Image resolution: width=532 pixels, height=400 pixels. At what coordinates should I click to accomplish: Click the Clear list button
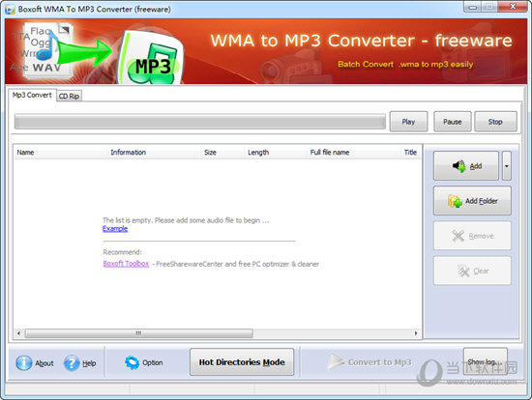tap(472, 271)
